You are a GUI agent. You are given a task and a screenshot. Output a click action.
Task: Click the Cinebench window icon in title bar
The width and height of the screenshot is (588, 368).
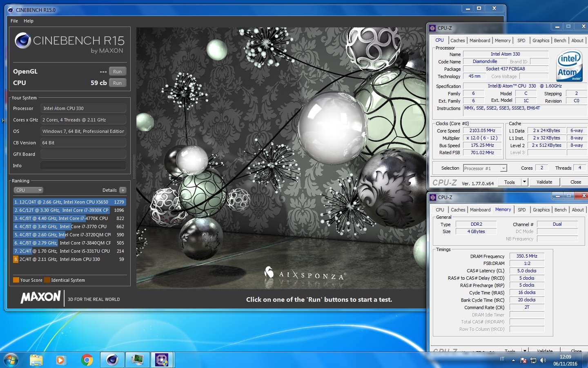coord(11,10)
